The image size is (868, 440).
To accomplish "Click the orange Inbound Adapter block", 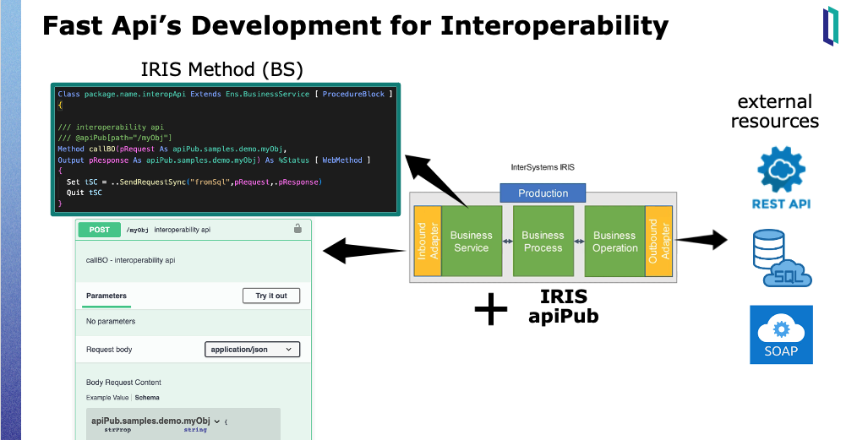I will pyautogui.click(x=428, y=242).
